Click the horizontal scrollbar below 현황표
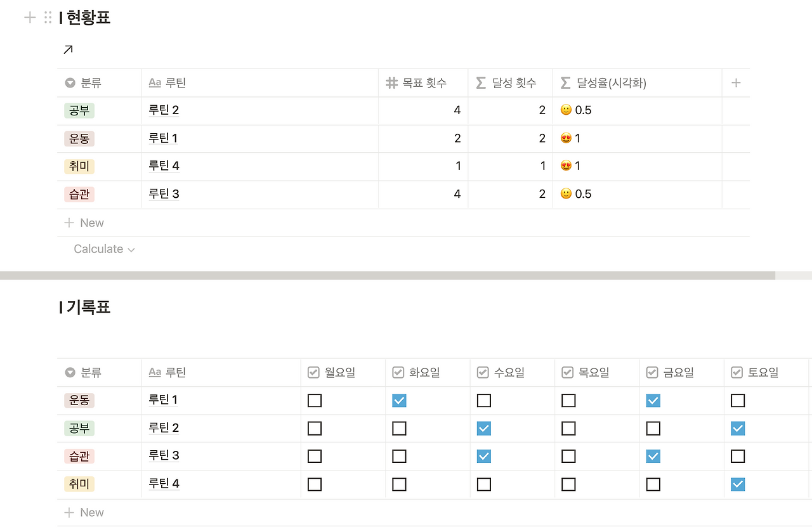812x532 pixels. pyautogui.click(x=387, y=276)
